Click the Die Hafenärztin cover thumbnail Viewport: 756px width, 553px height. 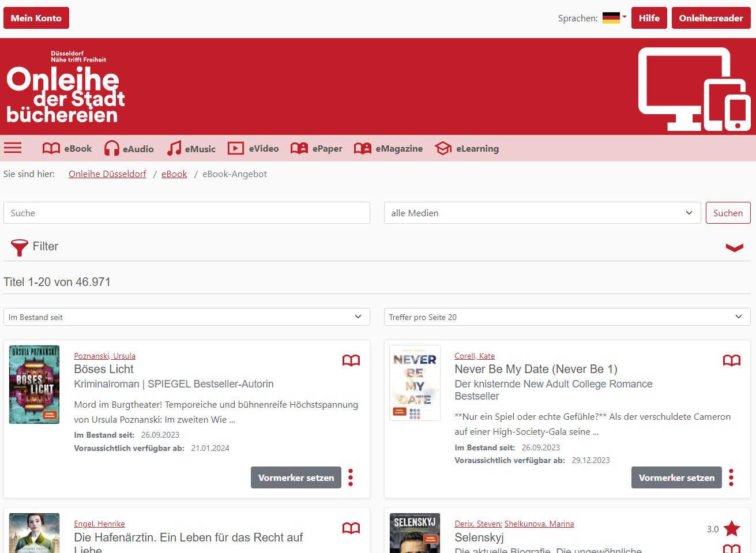pyautogui.click(x=34, y=533)
